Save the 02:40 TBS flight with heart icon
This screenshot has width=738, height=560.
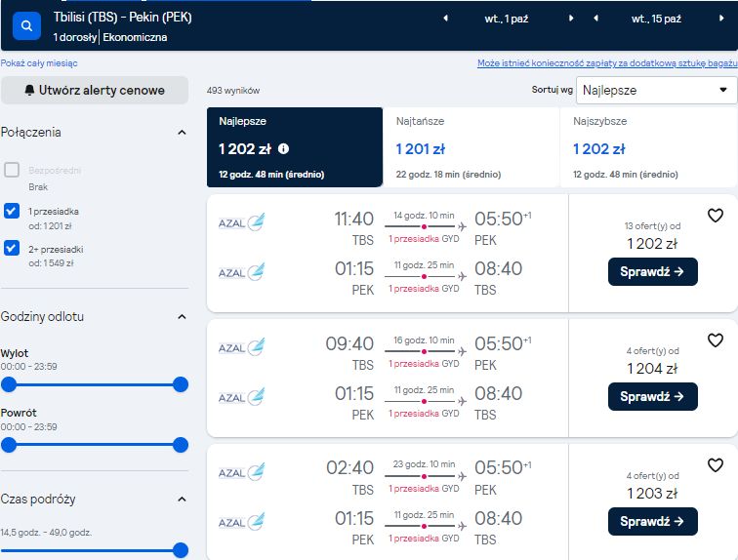[716, 465]
